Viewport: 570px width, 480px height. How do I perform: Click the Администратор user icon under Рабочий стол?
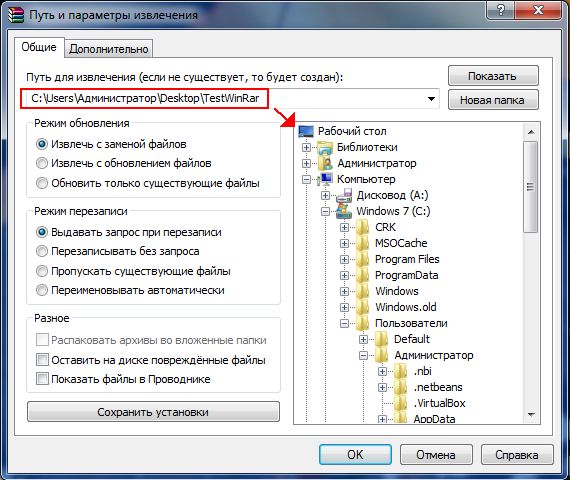(x=325, y=163)
